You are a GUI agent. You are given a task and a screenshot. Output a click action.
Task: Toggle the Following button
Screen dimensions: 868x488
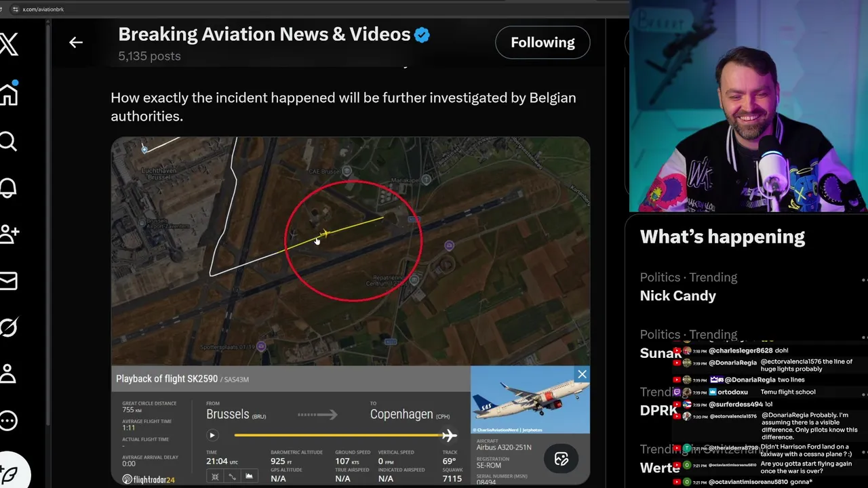point(542,42)
